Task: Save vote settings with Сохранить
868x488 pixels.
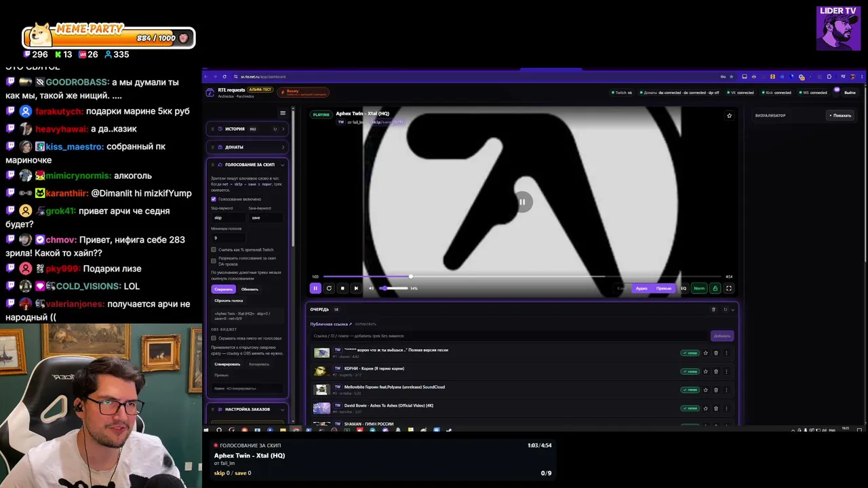Action: pyautogui.click(x=223, y=289)
